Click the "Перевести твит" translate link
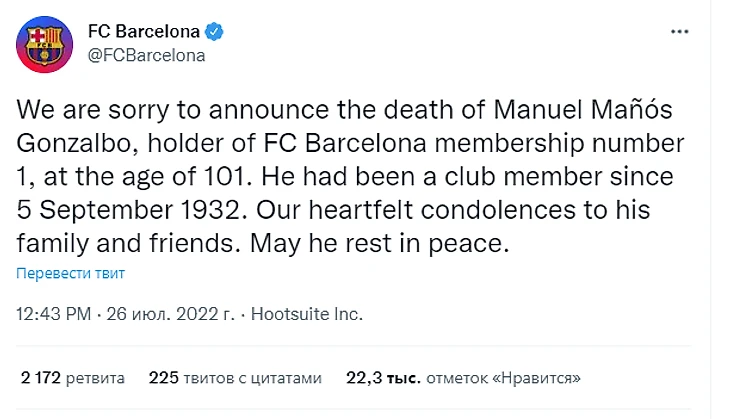The height and width of the screenshot is (419, 730). point(70,273)
